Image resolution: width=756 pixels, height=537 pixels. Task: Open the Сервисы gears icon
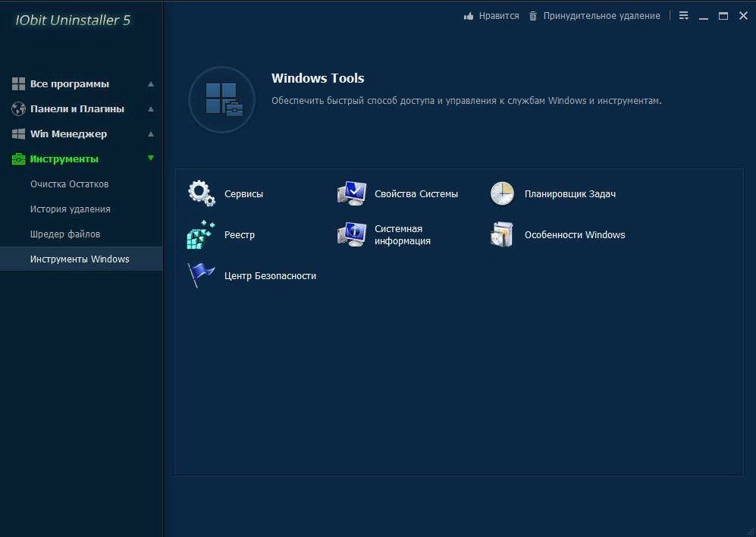coord(202,193)
